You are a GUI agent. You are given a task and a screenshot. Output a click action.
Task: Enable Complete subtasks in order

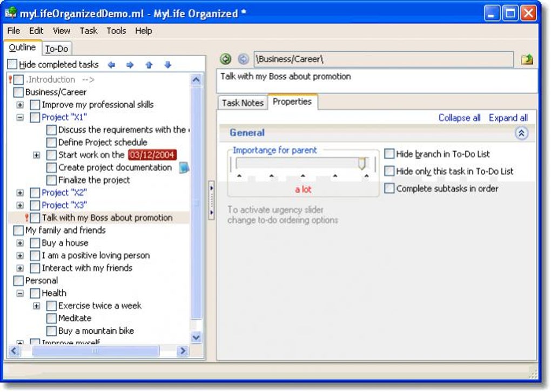click(389, 188)
